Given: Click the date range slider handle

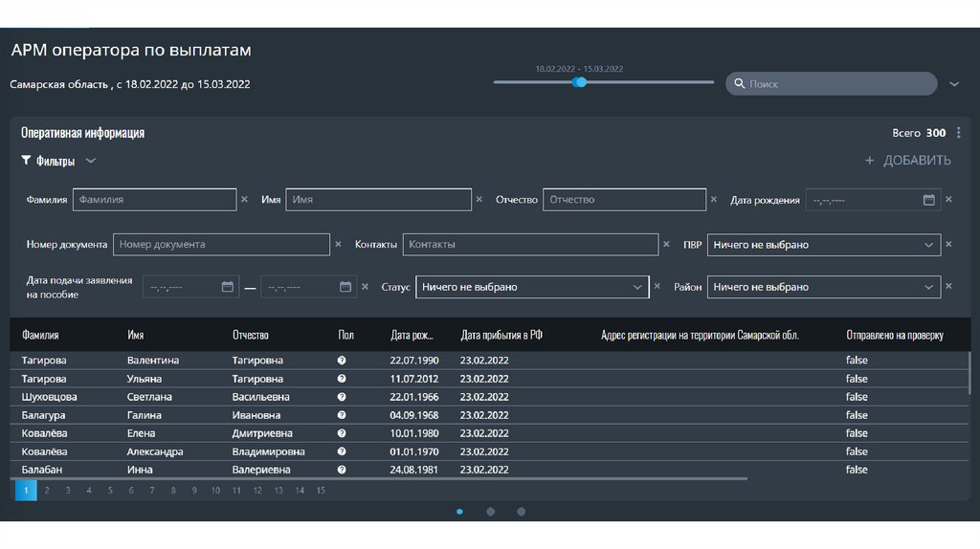Looking at the screenshot, I should pyautogui.click(x=580, y=82).
